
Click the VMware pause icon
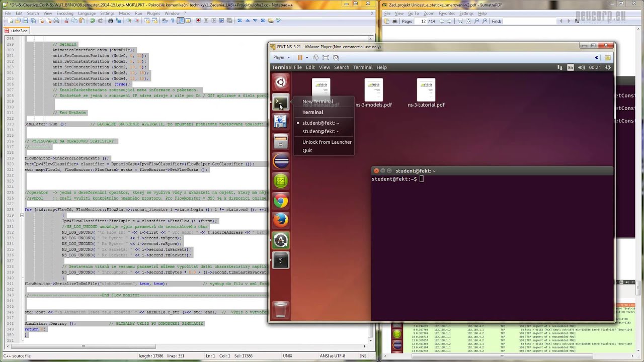(x=300, y=57)
